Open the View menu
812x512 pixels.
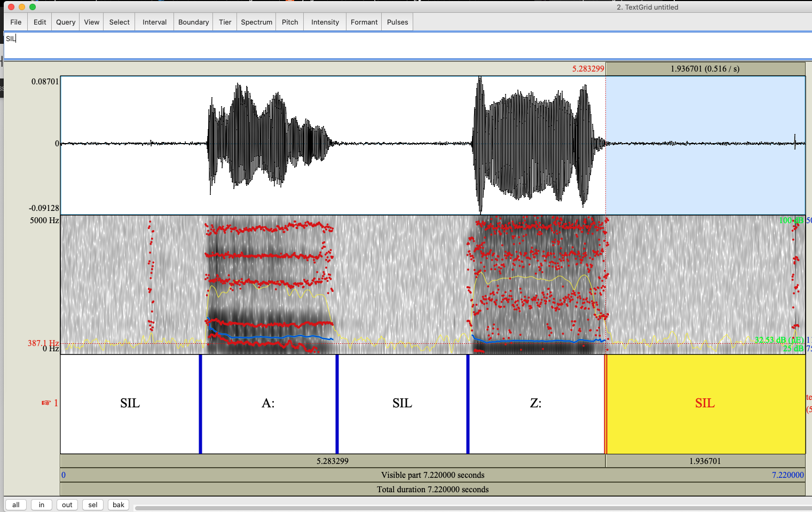(92, 22)
